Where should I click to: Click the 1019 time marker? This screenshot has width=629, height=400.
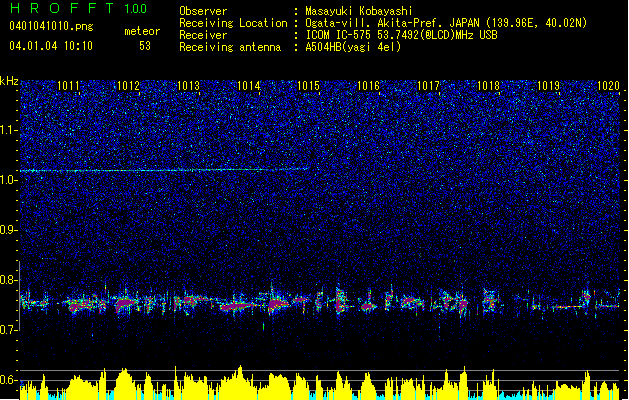[548, 86]
